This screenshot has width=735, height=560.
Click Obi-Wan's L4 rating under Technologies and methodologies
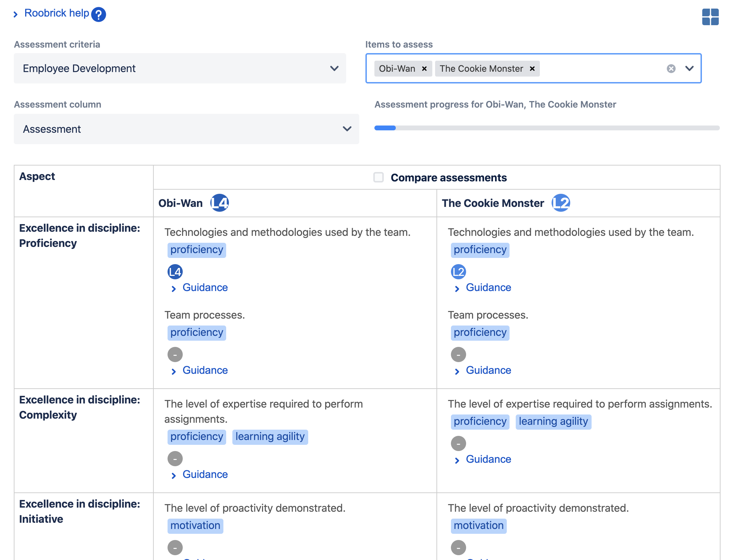point(175,272)
